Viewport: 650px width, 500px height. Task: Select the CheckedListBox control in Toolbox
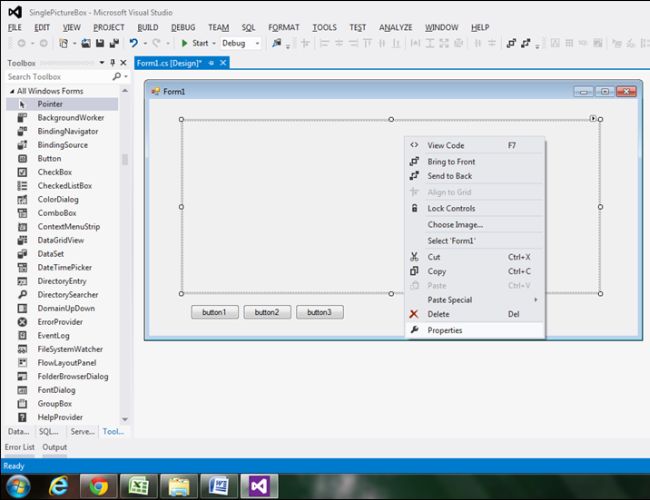click(64, 186)
